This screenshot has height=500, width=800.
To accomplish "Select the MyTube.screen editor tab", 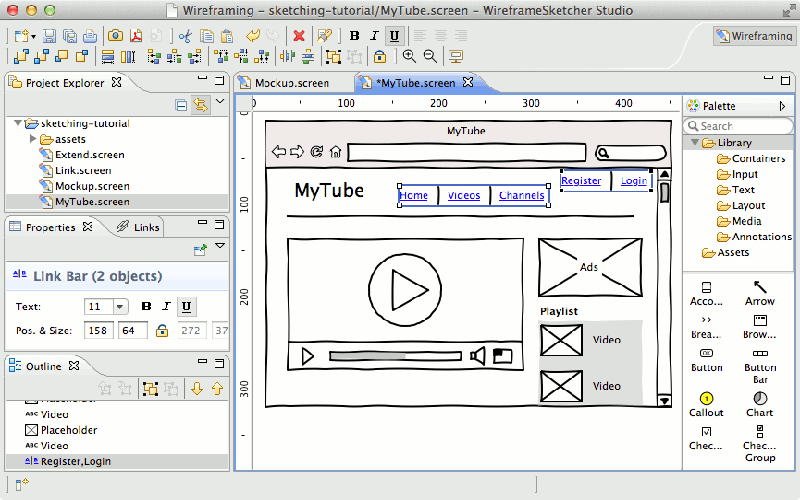I will pyautogui.click(x=417, y=83).
